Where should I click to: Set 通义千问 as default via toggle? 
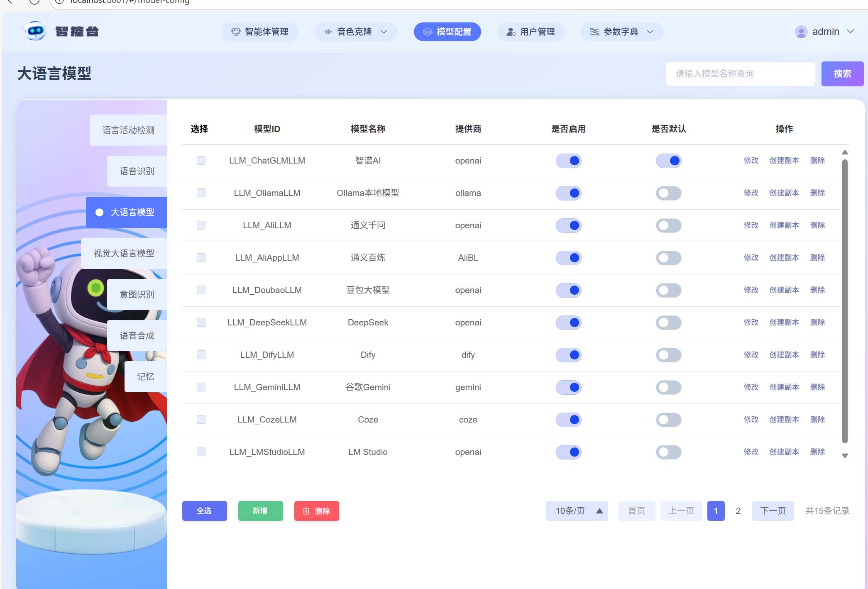click(x=668, y=225)
